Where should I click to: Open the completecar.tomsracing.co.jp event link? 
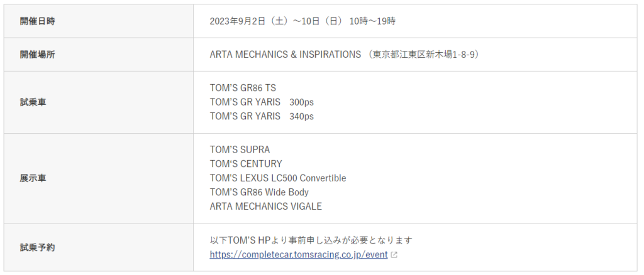click(x=299, y=254)
